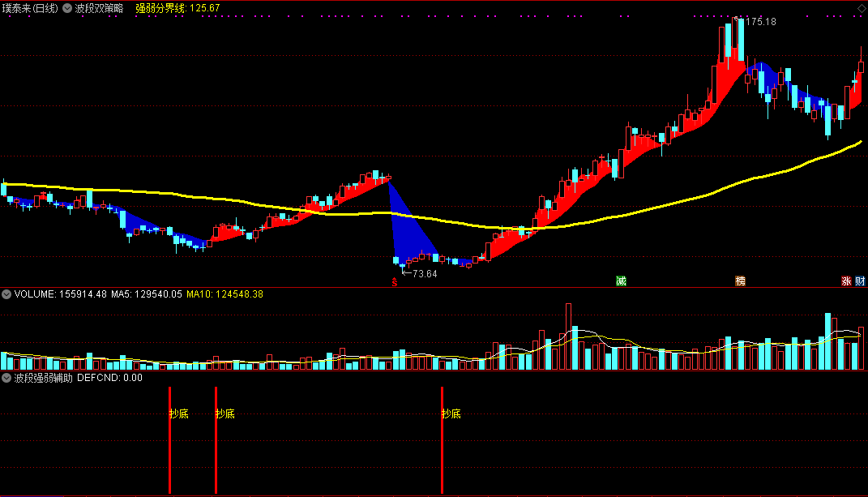Click the 璞泰来(日线) stock title
The height and width of the screenshot is (497, 868).
click(x=30, y=8)
